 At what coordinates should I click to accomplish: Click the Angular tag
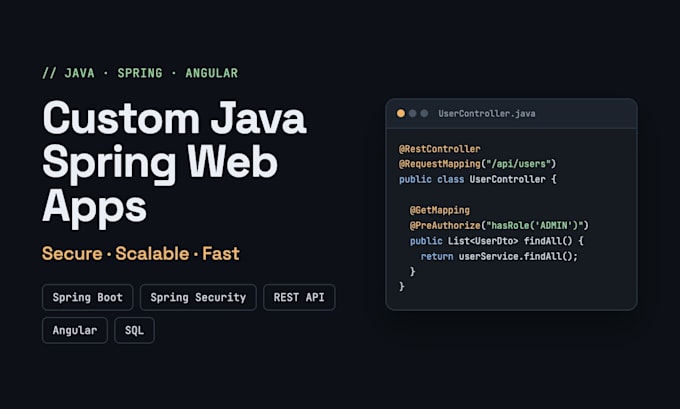point(75,330)
